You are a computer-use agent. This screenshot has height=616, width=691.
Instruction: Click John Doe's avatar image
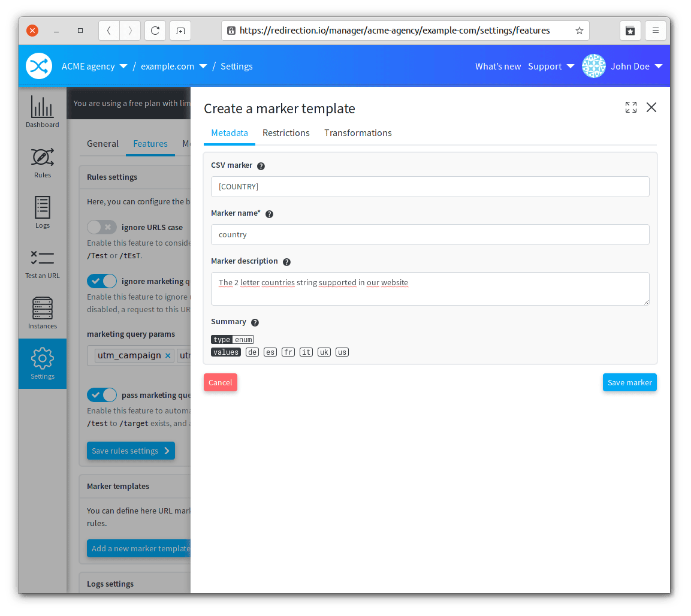pyautogui.click(x=593, y=66)
